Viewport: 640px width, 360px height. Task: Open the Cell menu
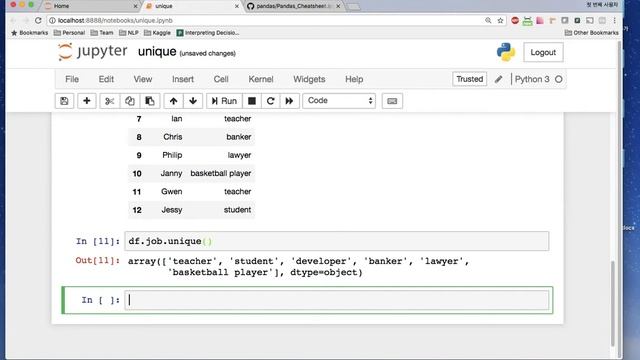(221, 79)
